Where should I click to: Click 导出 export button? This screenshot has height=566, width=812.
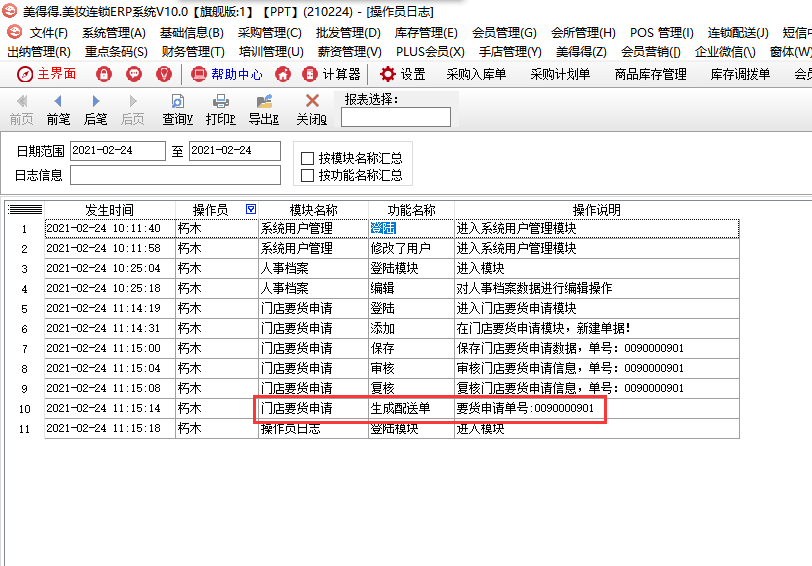click(x=264, y=110)
